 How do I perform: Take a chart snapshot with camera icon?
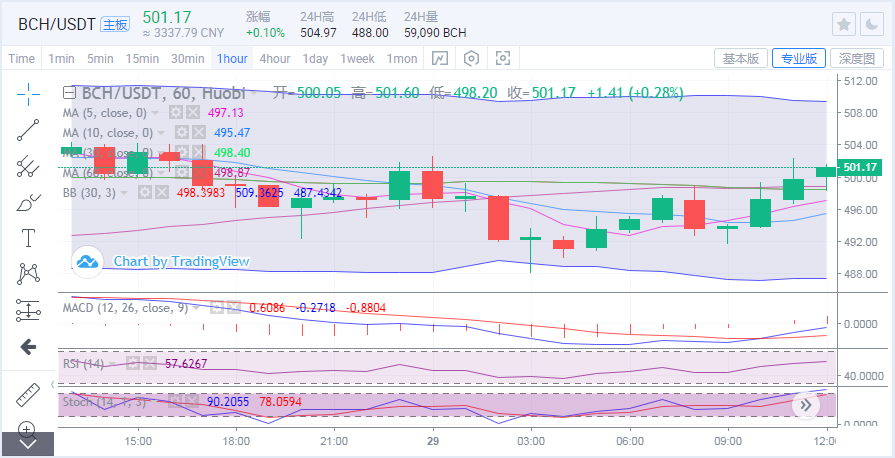(503, 58)
